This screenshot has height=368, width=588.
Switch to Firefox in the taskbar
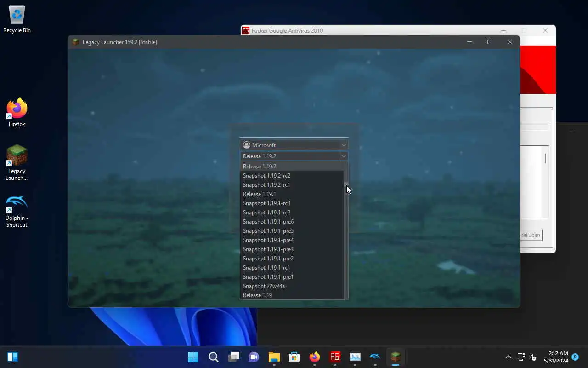tap(315, 357)
